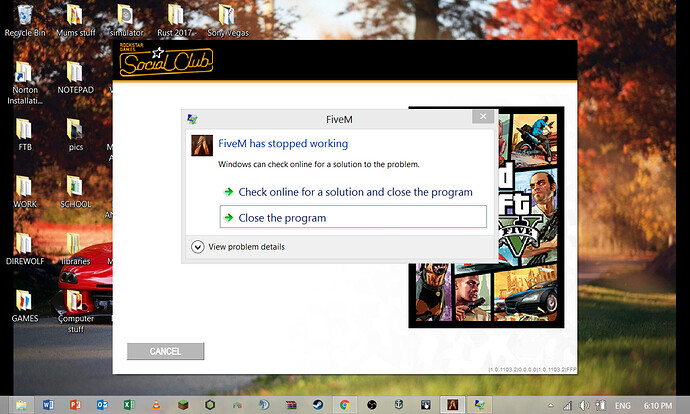Launch Word from the taskbar

tap(48, 405)
